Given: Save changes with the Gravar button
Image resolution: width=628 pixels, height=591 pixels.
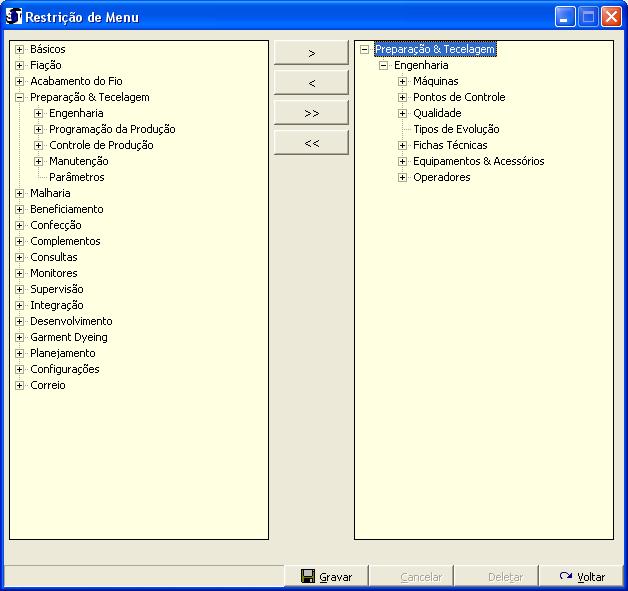Looking at the screenshot, I should (x=326, y=577).
